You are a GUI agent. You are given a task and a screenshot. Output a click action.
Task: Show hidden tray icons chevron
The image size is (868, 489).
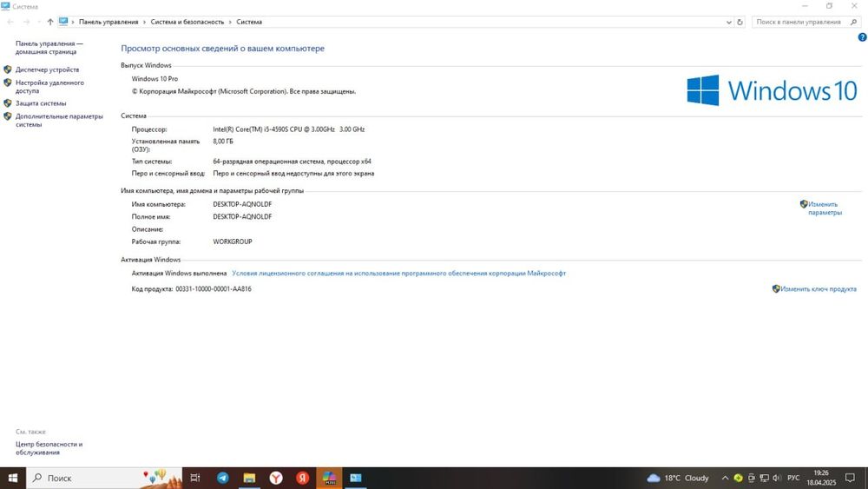click(x=725, y=478)
